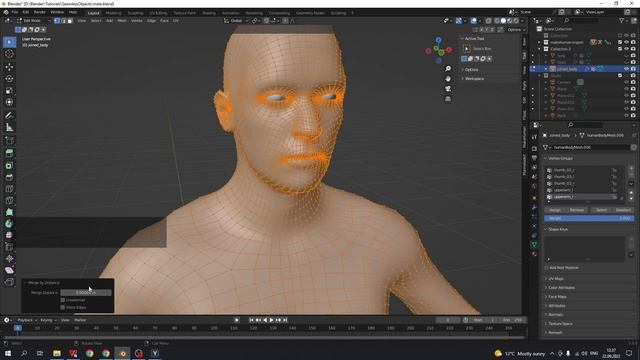640x360 pixels.
Task: Select the Add Cube tool
Action: (9, 141)
